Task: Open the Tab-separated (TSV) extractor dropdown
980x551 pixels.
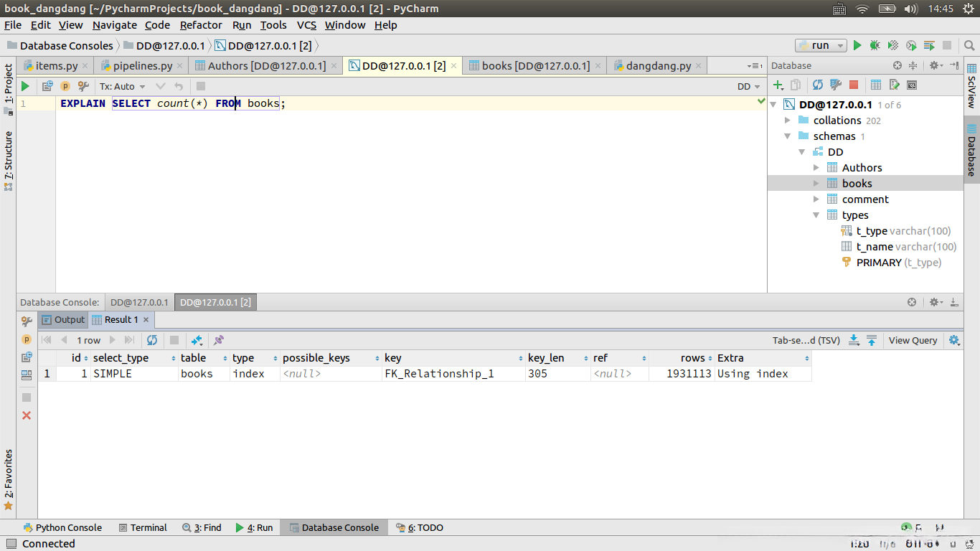Action: [806, 340]
